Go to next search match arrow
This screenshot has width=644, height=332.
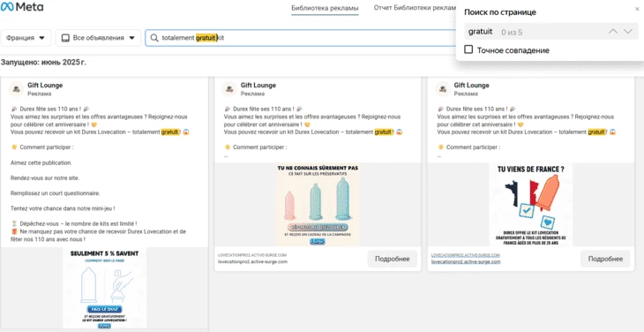(x=628, y=32)
